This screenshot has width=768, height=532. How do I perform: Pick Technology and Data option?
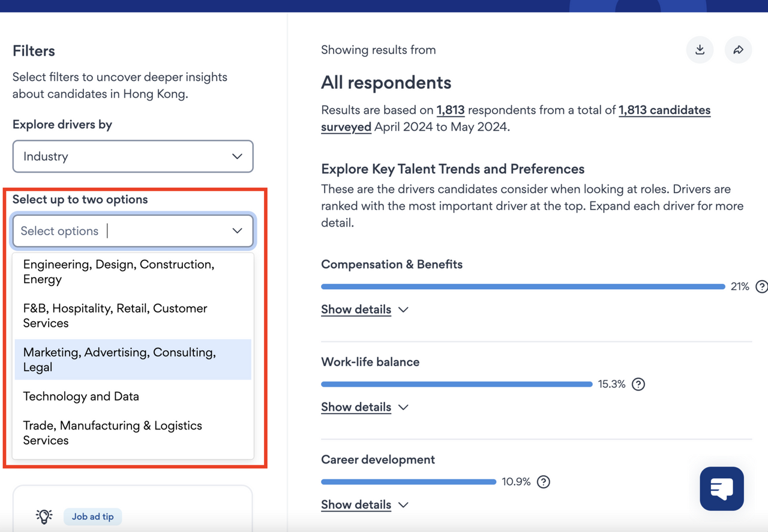pyautogui.click(x=81, y=396)
